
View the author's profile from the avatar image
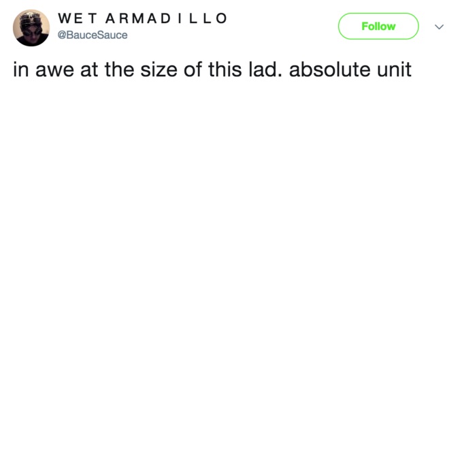point(31,28)
